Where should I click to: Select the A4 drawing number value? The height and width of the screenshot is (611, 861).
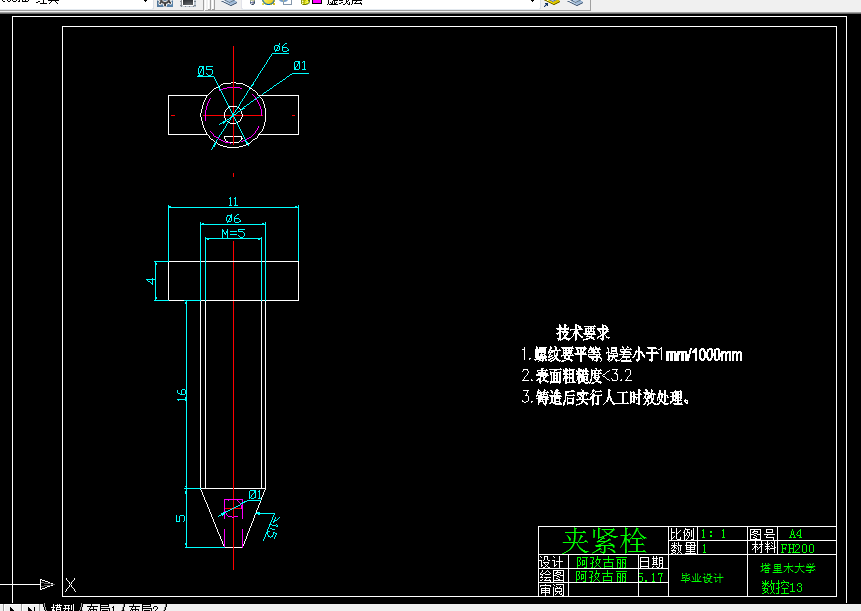tap(795, 534)
